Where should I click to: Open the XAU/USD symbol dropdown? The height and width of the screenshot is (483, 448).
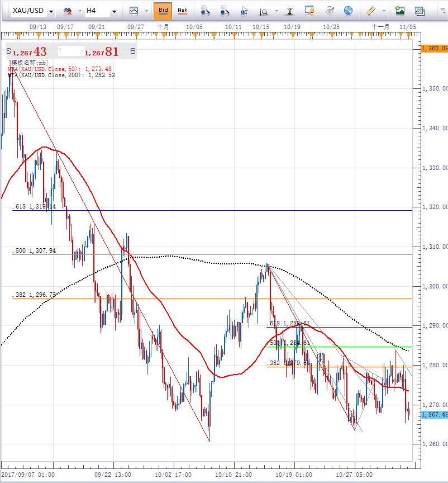coord(51,11)
